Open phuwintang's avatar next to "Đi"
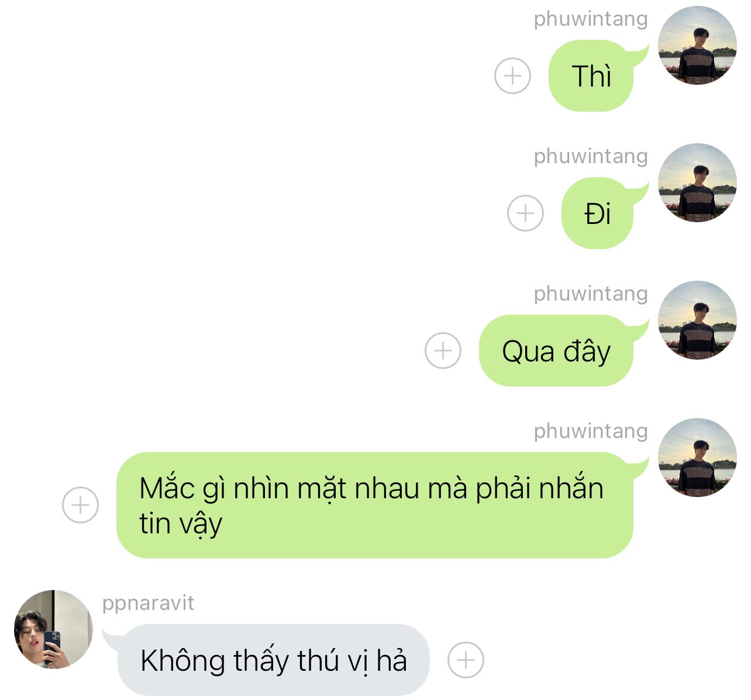The width and height of the screenshot is (751, 700). (x=697, y=183)
